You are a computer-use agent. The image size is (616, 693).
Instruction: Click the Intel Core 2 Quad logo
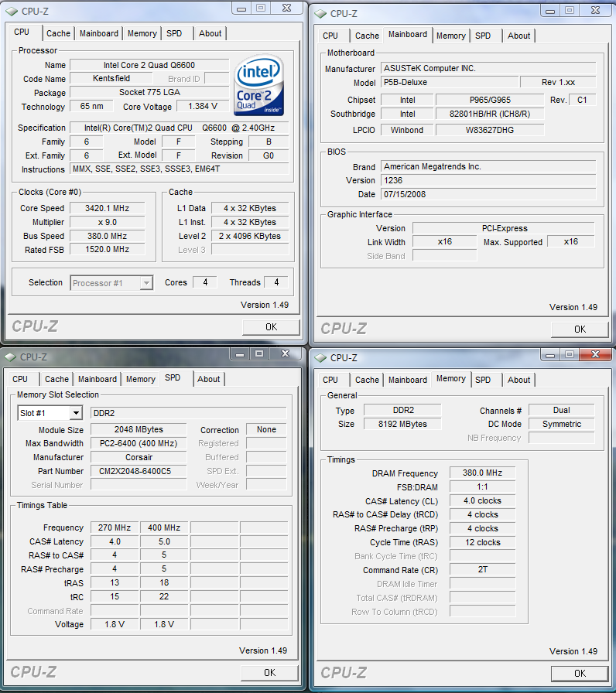click(258, 85)
